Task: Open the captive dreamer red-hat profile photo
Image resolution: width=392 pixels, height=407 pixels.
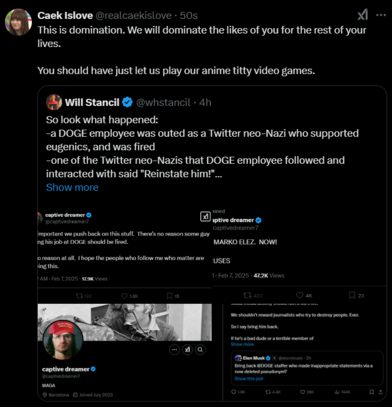Action: 63,340
